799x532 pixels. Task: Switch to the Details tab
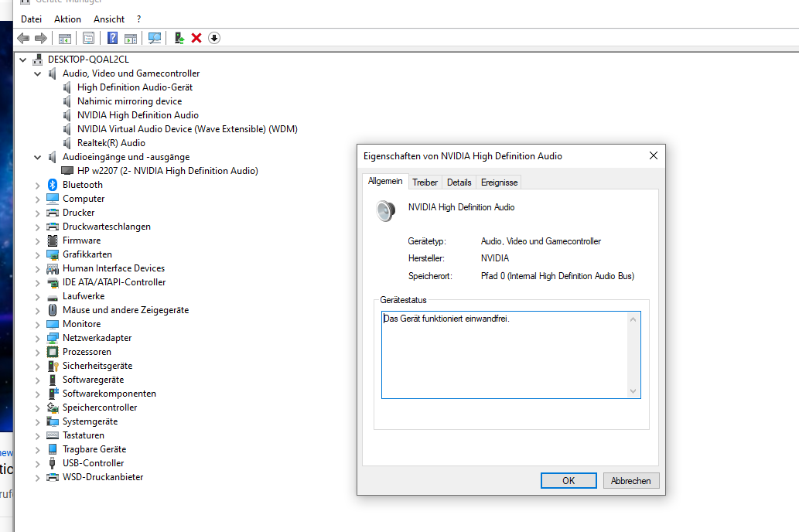[459, 182]
